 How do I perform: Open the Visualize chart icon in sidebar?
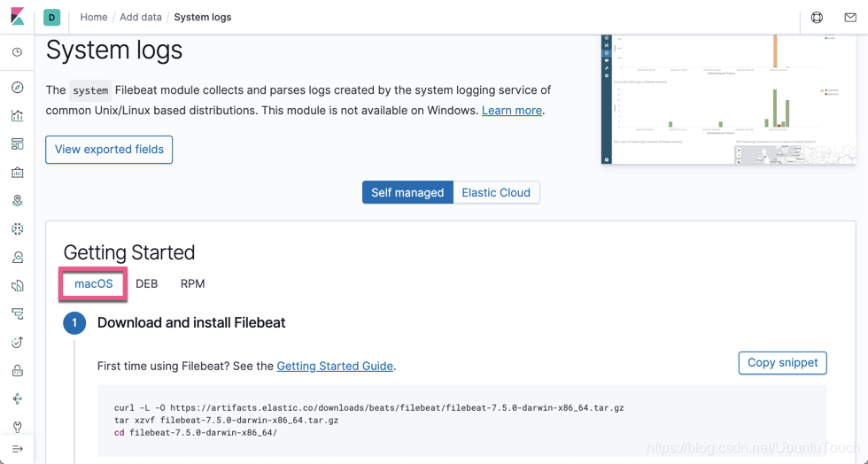pos(17,116)
